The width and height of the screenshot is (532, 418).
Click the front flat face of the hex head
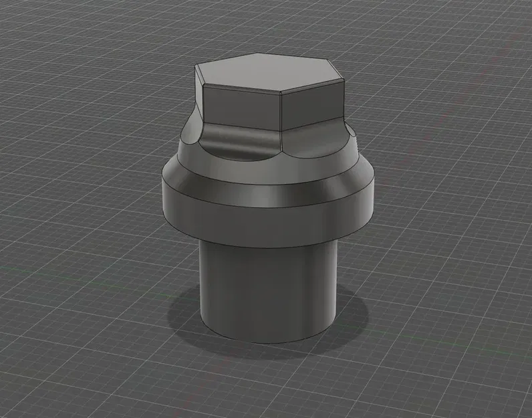click(242, 107)
